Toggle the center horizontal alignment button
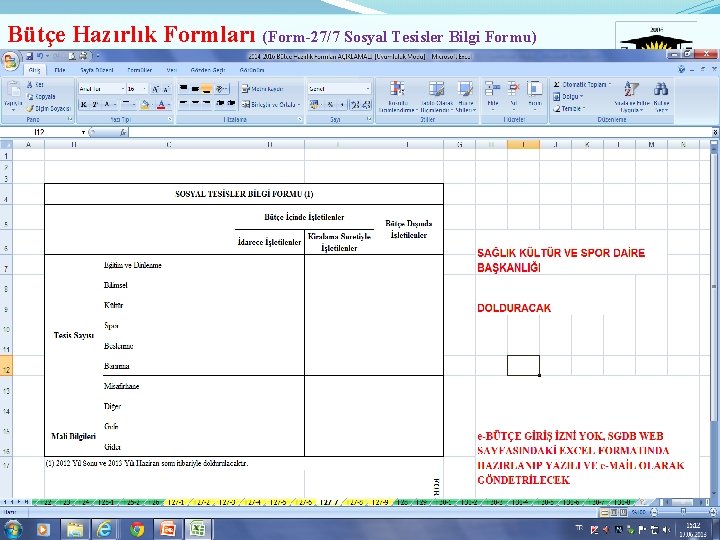The image size is (720, 540). 195,105
